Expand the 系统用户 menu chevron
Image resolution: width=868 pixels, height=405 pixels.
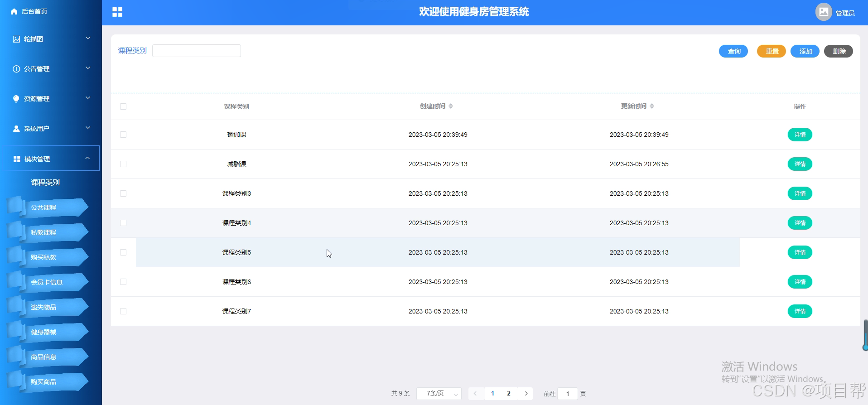tap(88, 128)
